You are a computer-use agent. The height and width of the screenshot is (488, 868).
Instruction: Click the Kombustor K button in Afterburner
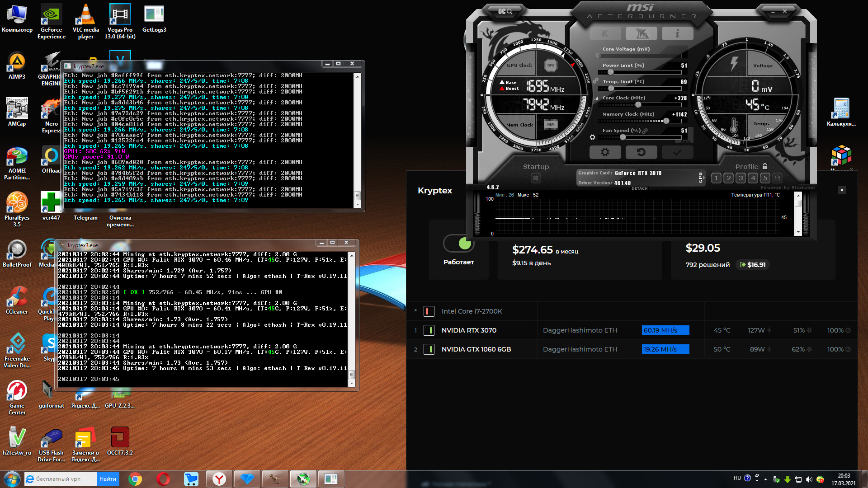[605, 33]
